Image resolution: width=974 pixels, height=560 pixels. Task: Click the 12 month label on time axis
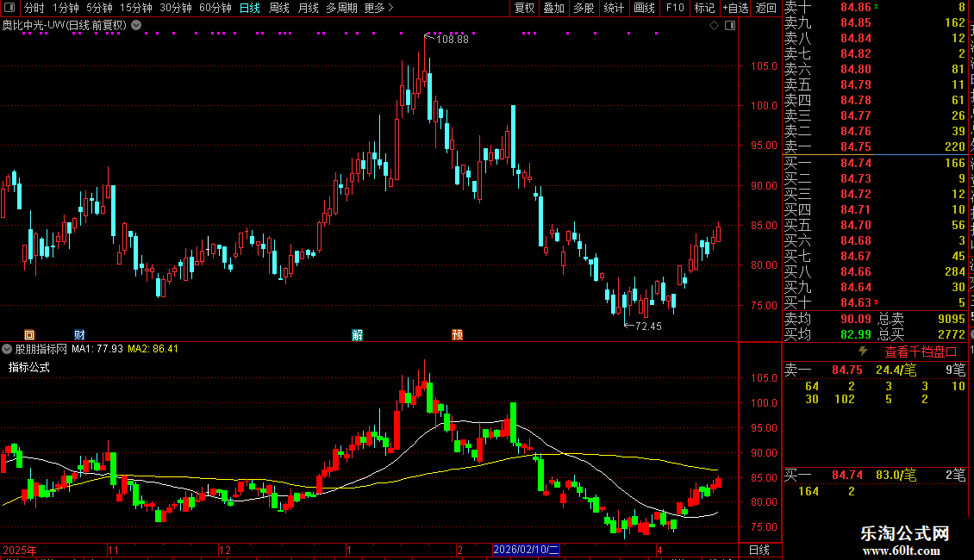(x=225, y=550)
